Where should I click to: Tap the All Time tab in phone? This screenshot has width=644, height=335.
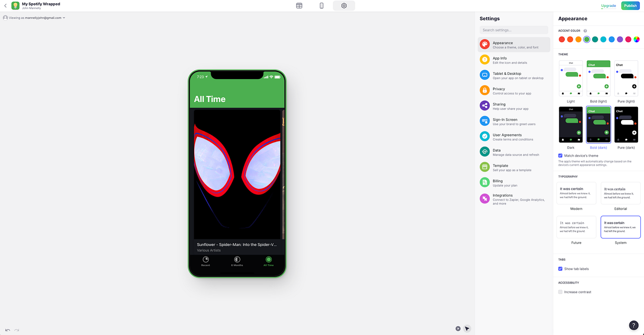269,261
